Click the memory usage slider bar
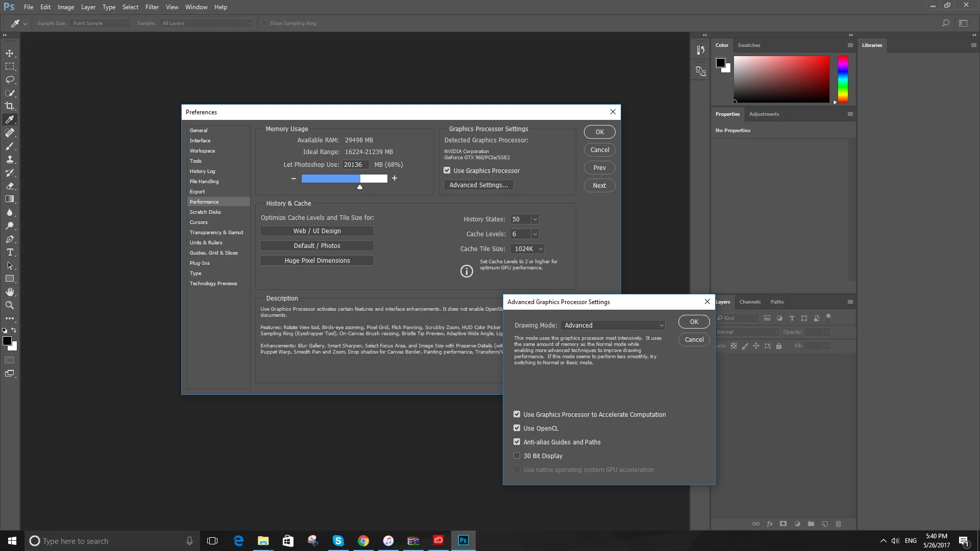This screenshot has width=980, height=551. [344, 178]
